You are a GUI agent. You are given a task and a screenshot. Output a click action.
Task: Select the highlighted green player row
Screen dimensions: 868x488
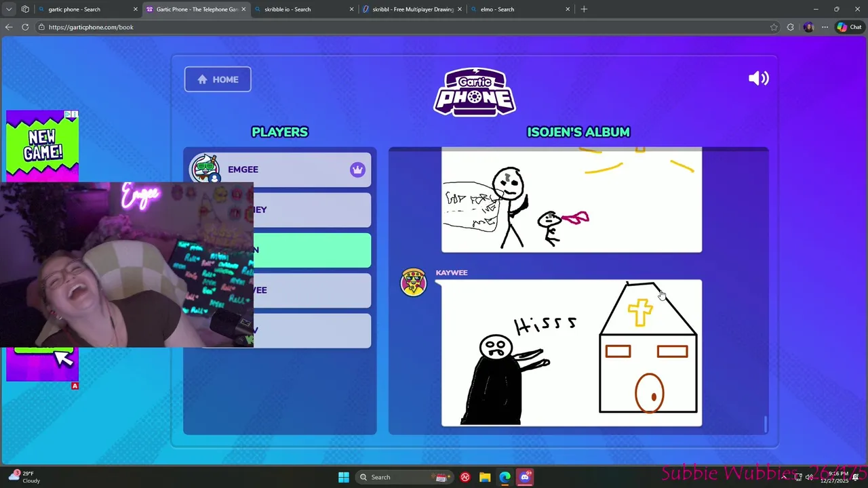click(312, 250)
